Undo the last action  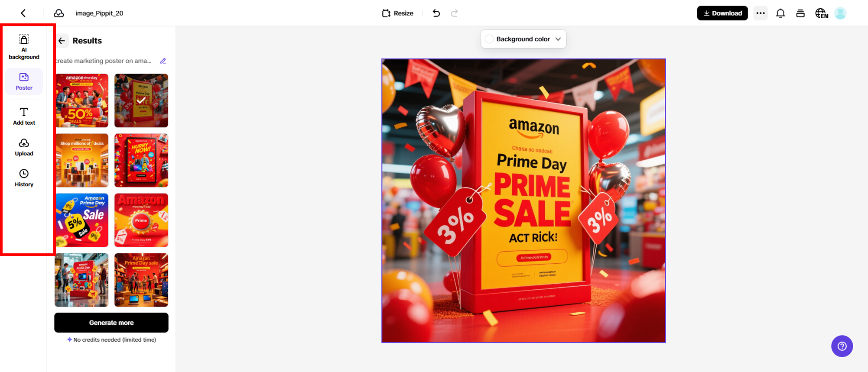(x=436, y=13)
